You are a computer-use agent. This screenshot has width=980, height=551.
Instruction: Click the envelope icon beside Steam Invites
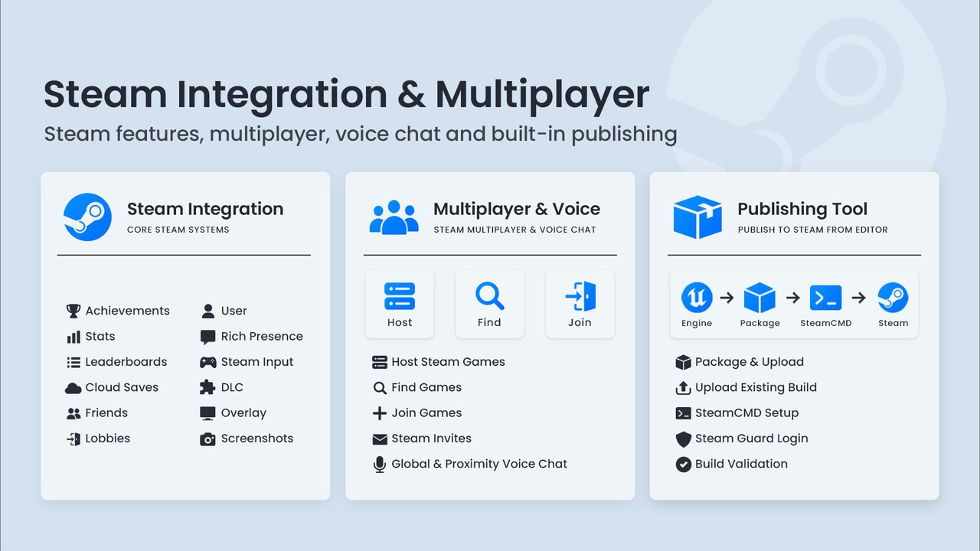(380, 439)
